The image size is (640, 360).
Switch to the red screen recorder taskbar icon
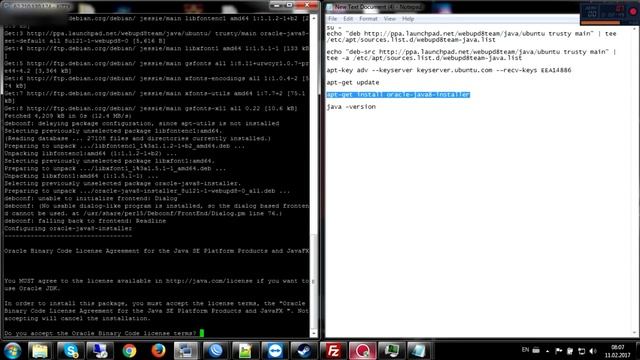click(x=362, y=351)
